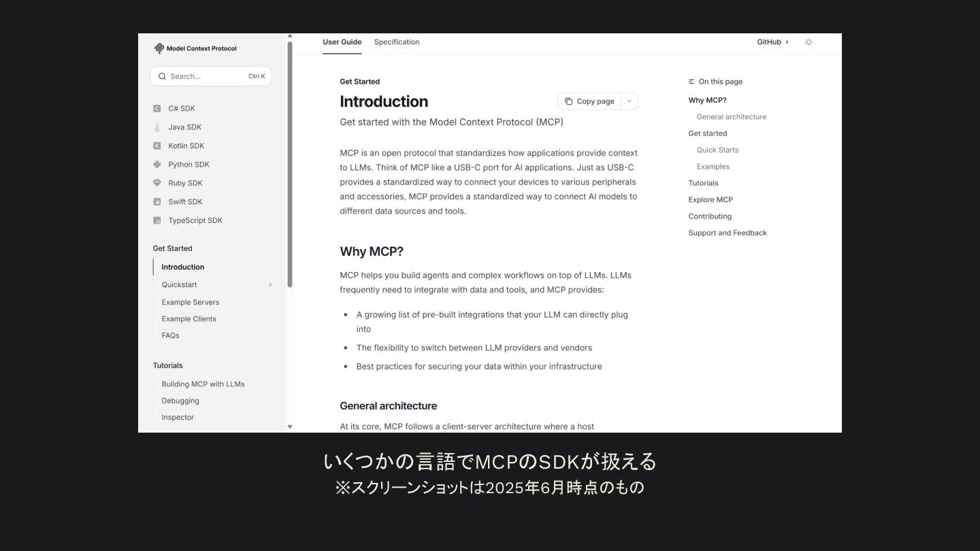Select Introduction in the sidebar
Image resolution: width=980 pixels, height=551 pixels.
click(x=182, y=267)
